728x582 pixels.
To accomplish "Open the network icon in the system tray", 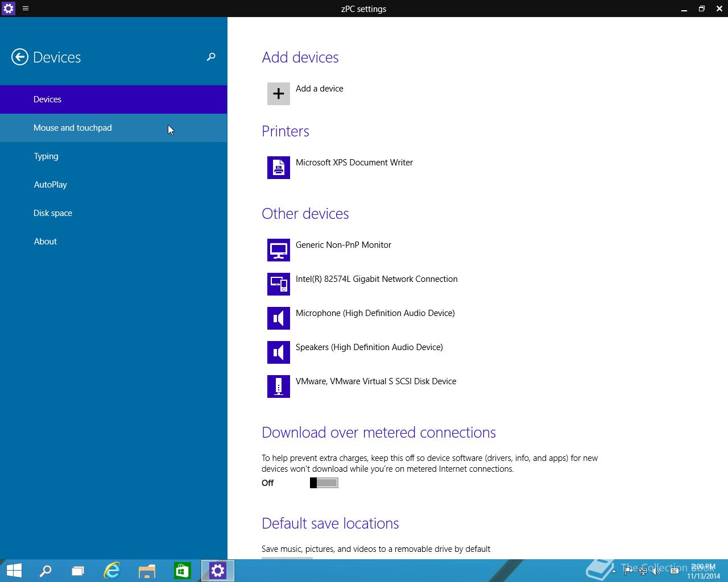I will tap(643, 571).
